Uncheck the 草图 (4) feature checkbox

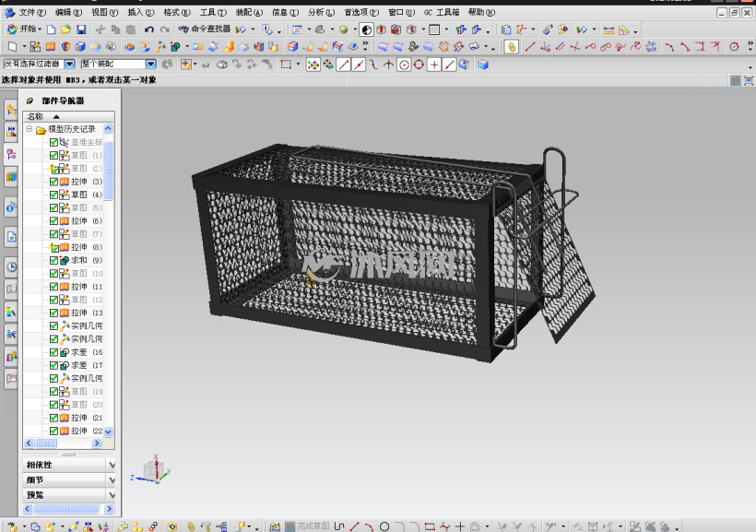coord(54,195)
